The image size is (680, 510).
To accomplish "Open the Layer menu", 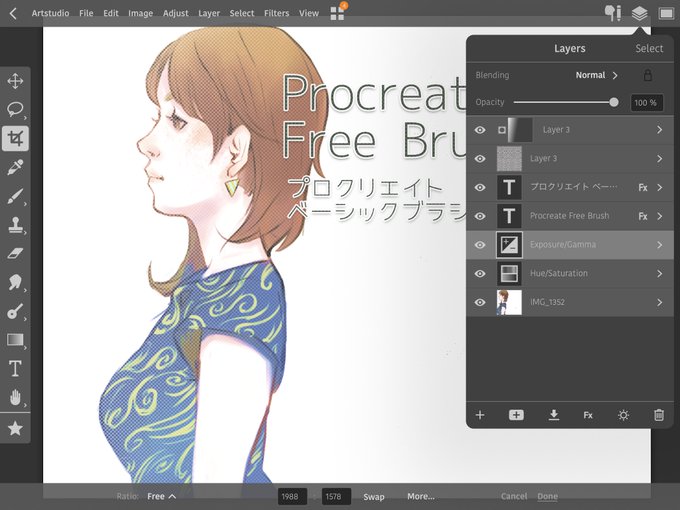I will coord(209,13).
